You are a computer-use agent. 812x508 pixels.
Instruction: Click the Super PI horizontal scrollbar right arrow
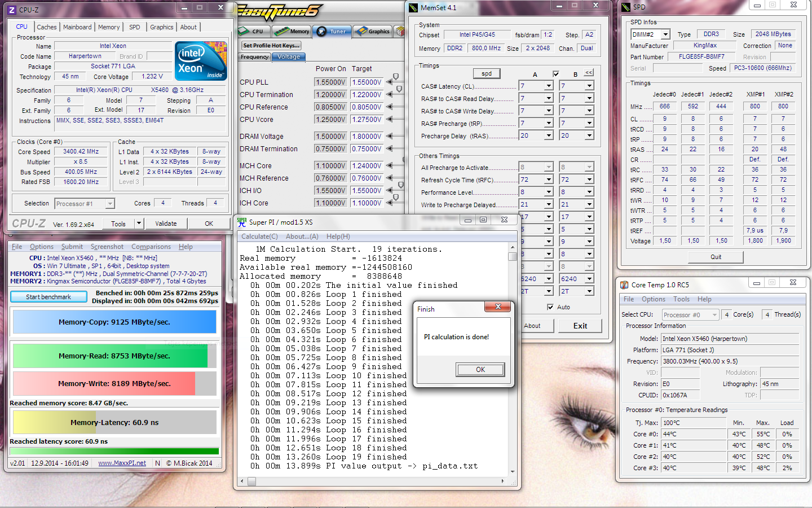coord(503,481)
